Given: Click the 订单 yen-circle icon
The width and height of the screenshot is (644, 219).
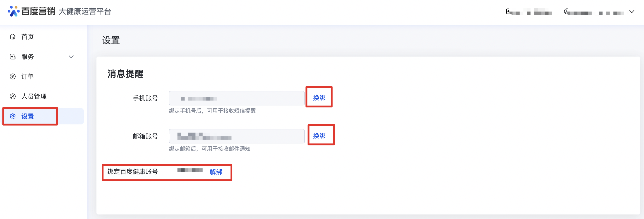Looking at the screenshot, I should click(13, 76).
